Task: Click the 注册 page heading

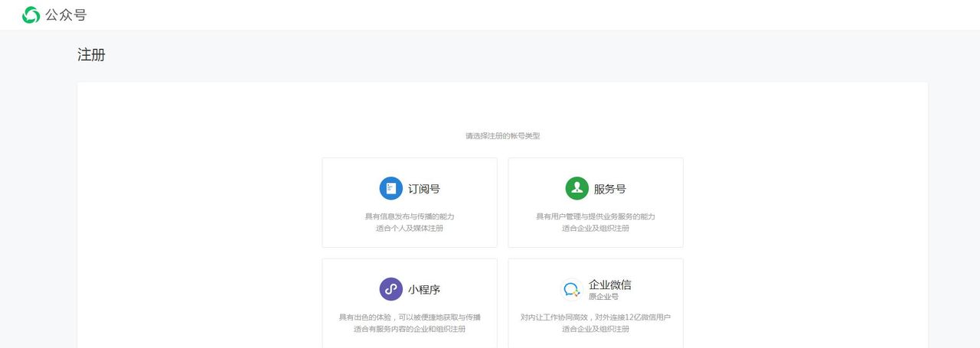Action: pyautogui.click(x=91, y=55)
